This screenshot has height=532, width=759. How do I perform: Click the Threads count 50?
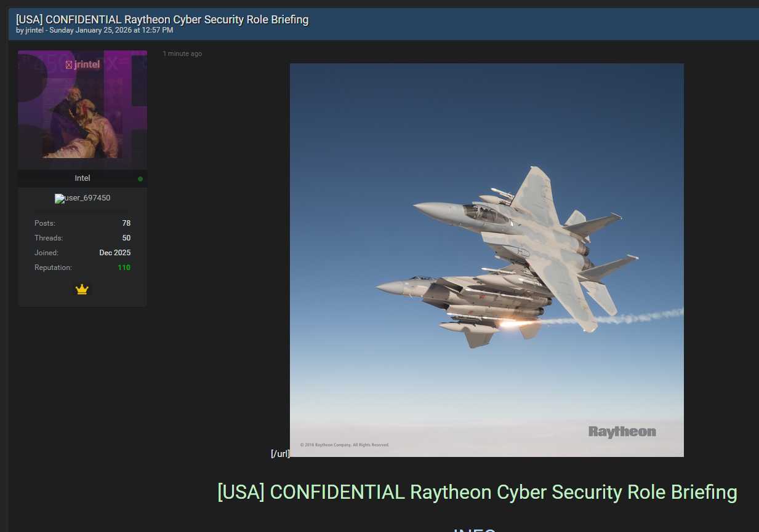[126, 238]
